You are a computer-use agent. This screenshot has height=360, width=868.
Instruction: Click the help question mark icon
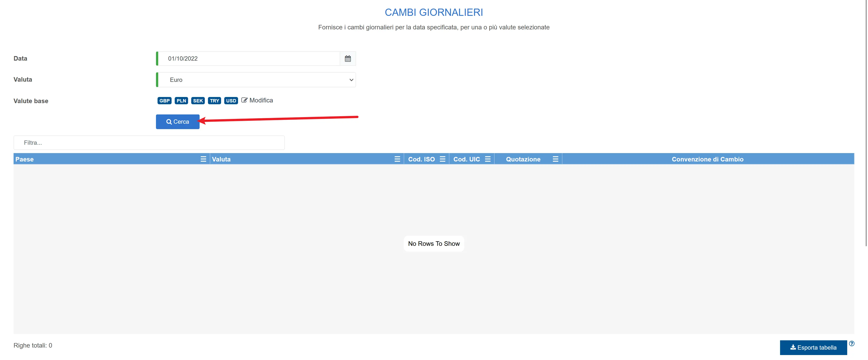(851, 343)
